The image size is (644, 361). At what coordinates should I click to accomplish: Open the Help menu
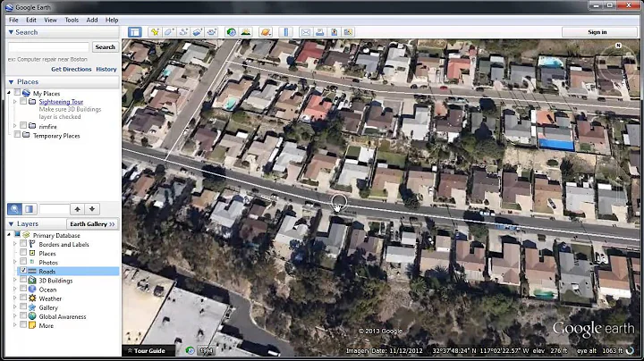point(112,20)
